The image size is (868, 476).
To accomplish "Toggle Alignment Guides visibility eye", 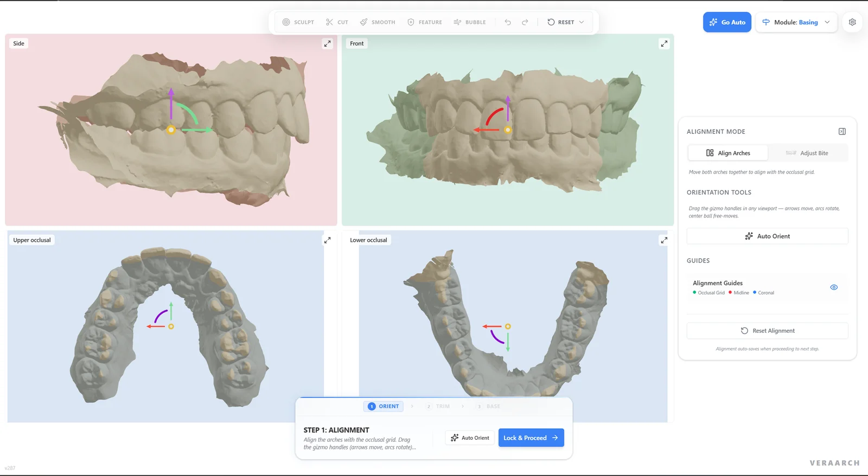I will pyautogui.click(x=834, y=287).
